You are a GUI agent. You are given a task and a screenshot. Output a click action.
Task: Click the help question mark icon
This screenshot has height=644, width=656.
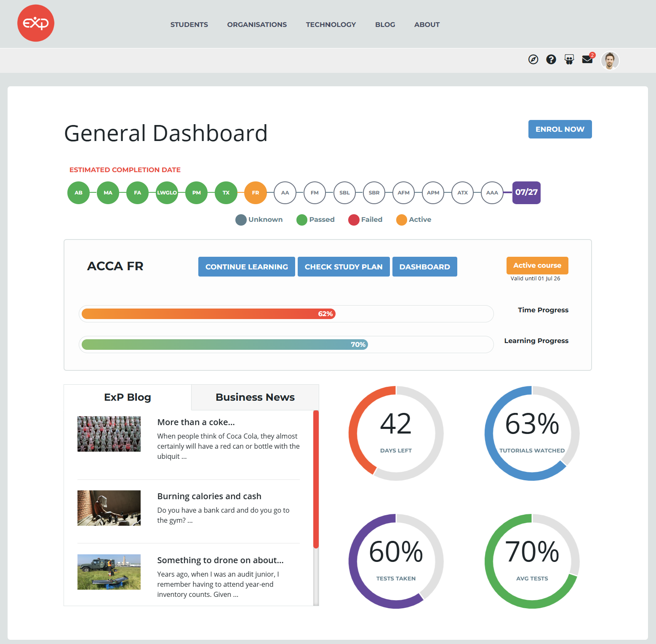tap(551, 60)
